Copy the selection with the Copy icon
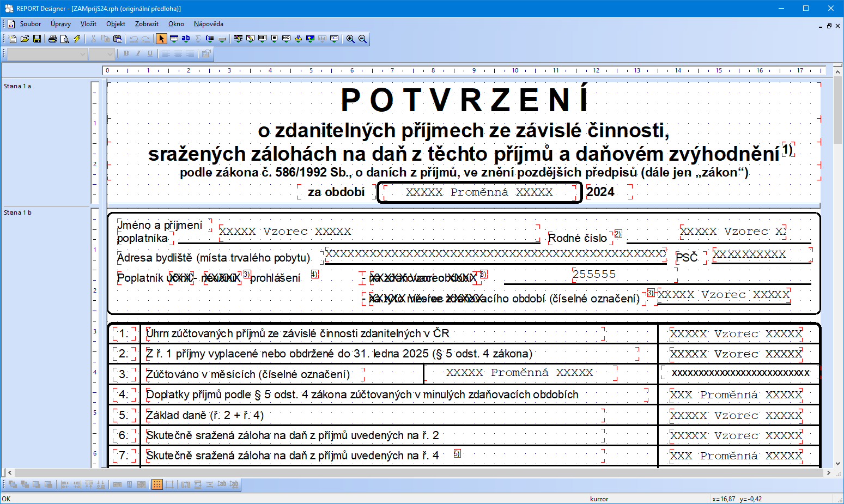The image size is (844, 504). 105,39
